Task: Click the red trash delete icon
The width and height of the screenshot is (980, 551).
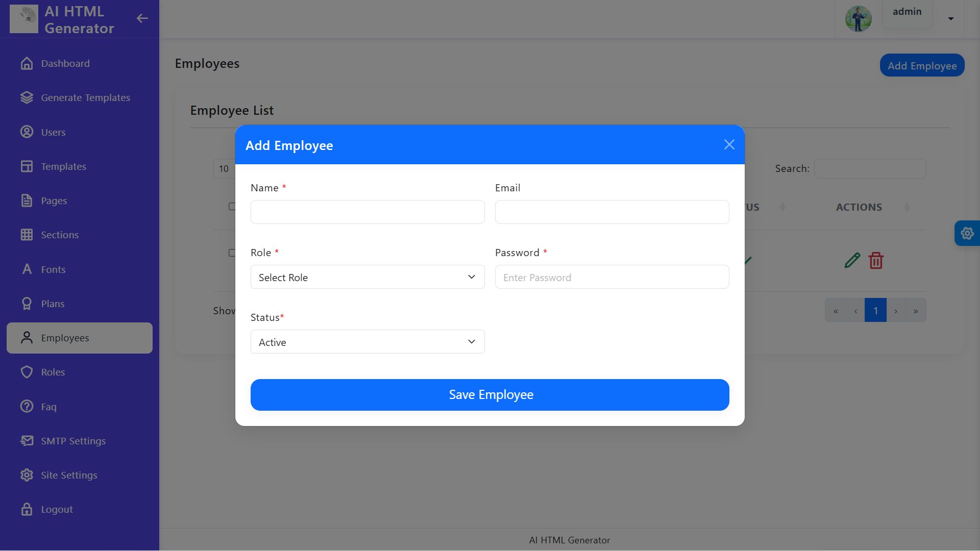Action: 876,261
